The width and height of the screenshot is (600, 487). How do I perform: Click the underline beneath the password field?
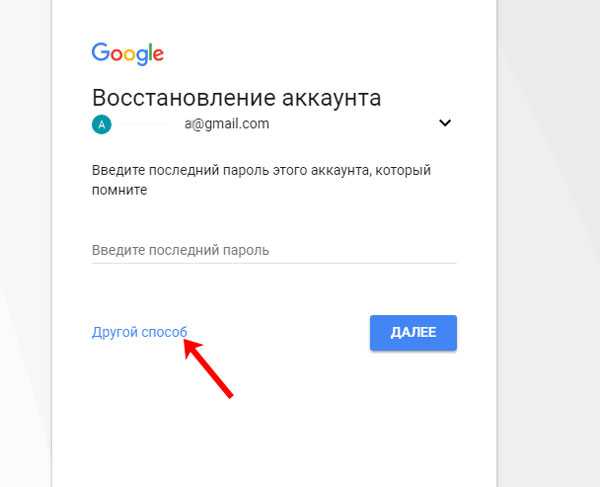[x=274, y=263]
